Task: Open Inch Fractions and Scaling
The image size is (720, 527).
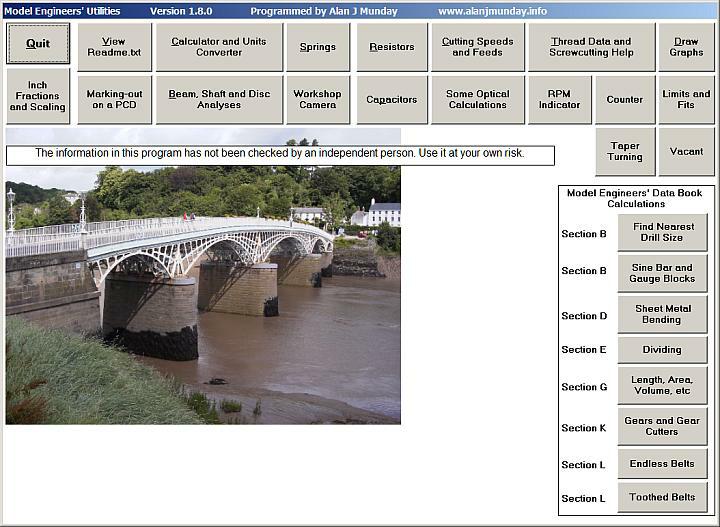Action: tap(38, 96)
